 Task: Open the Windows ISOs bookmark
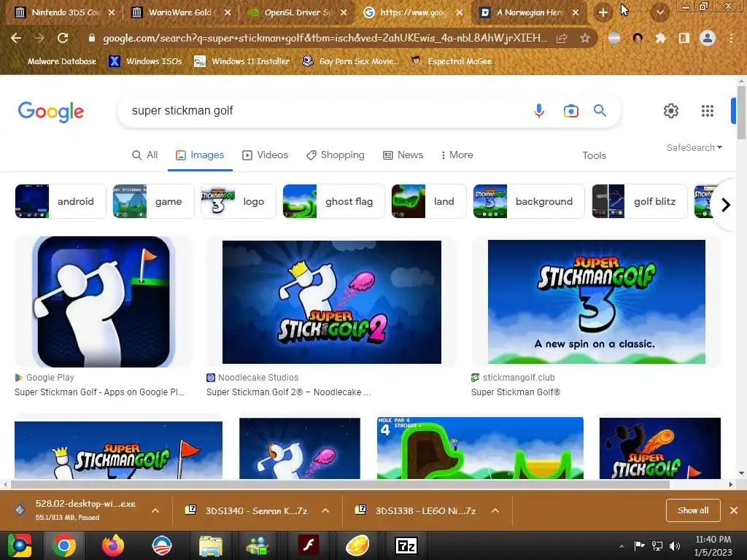[x=145, y=61]
